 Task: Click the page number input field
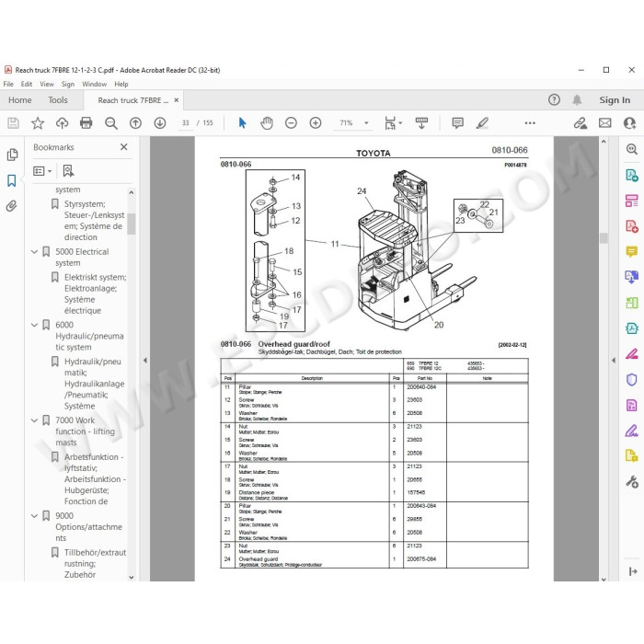pyautogui.click(x=186, y=122)
